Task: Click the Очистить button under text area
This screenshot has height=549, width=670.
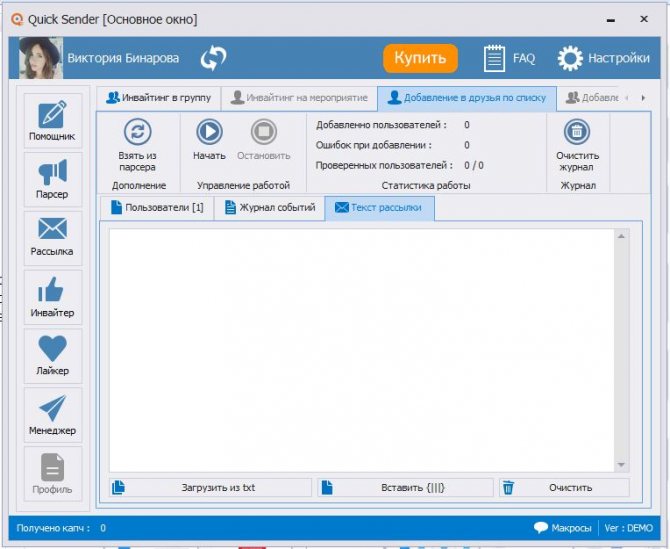Action: tap(564, 487)
